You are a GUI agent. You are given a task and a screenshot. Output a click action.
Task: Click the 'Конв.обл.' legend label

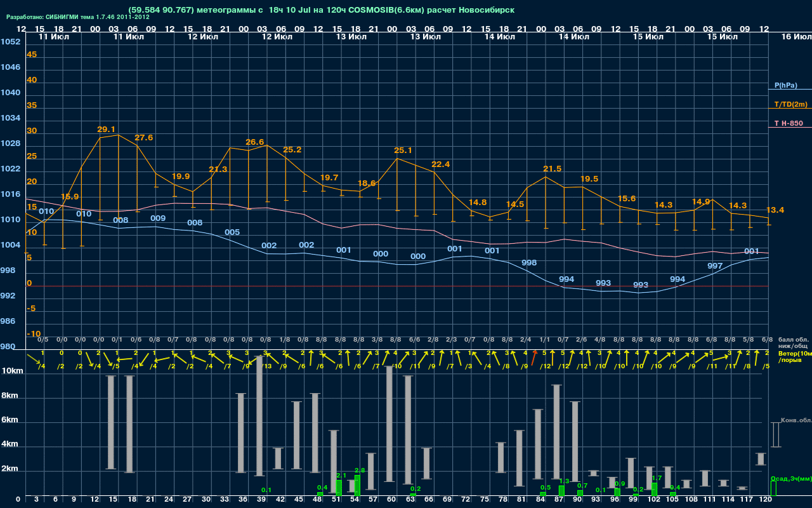796,420
